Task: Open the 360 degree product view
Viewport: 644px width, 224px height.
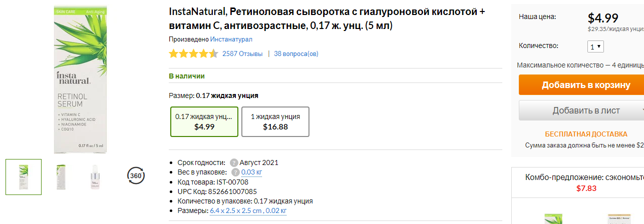Action: point(136,176)
